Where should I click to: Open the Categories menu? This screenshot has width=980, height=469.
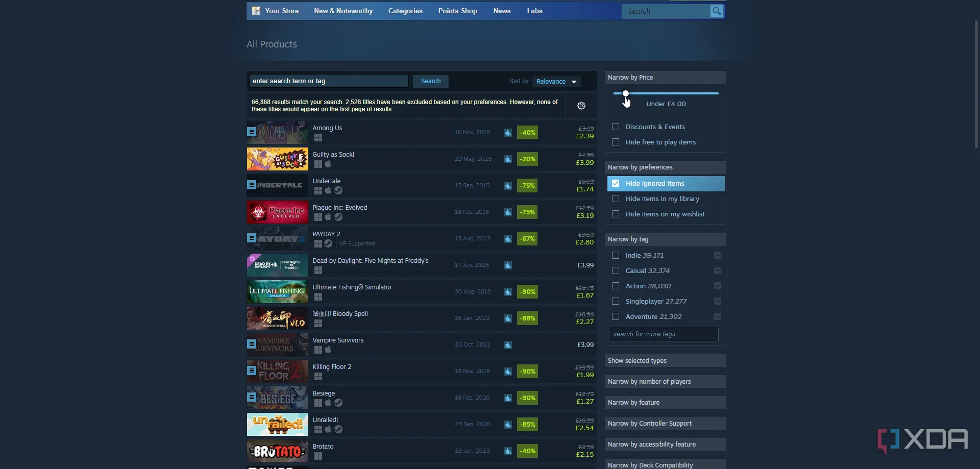[405, 11]
